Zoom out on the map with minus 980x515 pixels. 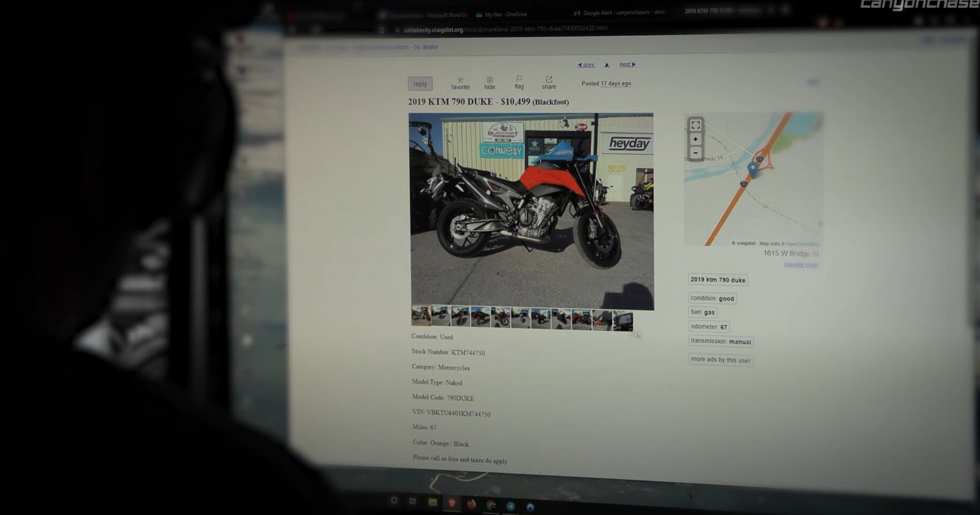click(x=695, y=153)
